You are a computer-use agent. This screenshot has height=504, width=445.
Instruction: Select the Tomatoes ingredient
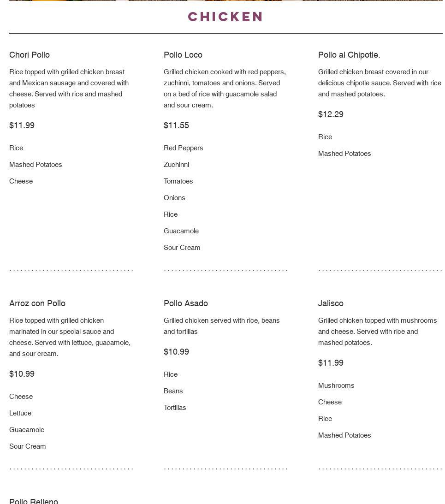178,181
